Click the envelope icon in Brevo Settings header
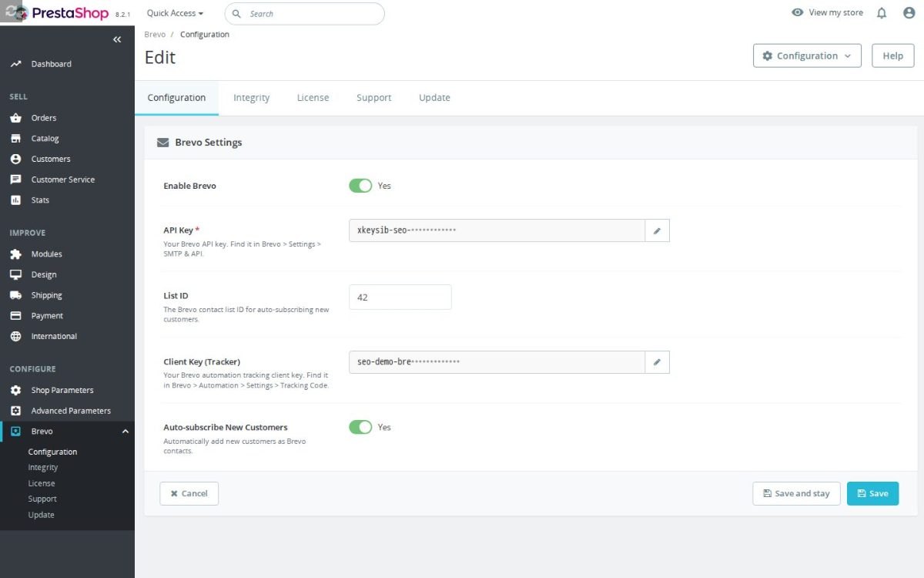Screen dimensions: 924x578 (163, 143)
